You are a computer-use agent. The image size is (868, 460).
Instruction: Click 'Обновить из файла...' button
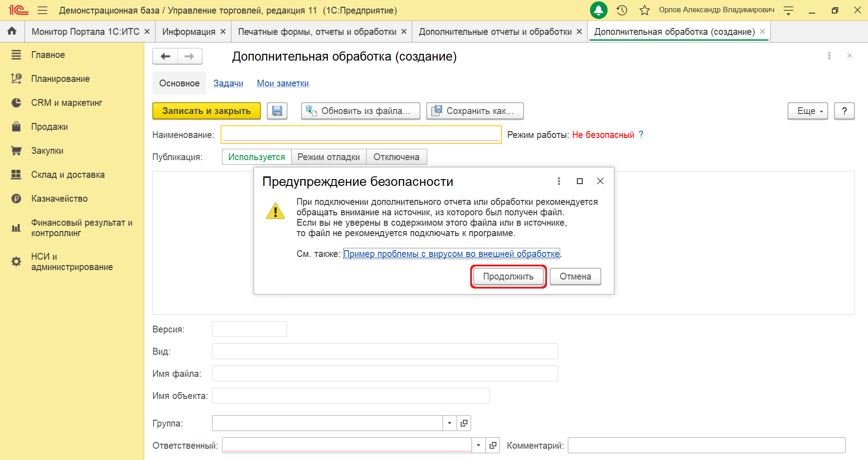coord(360,111)
